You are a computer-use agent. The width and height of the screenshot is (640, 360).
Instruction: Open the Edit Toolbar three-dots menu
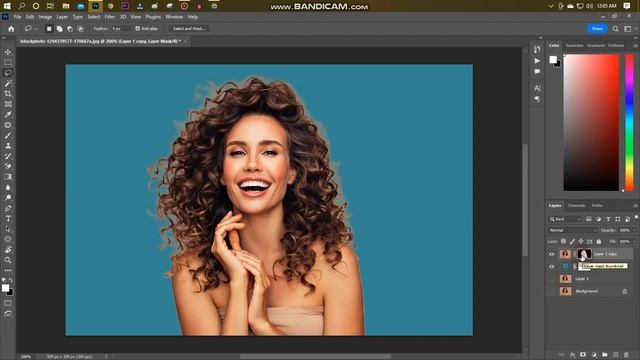[8, 270]
